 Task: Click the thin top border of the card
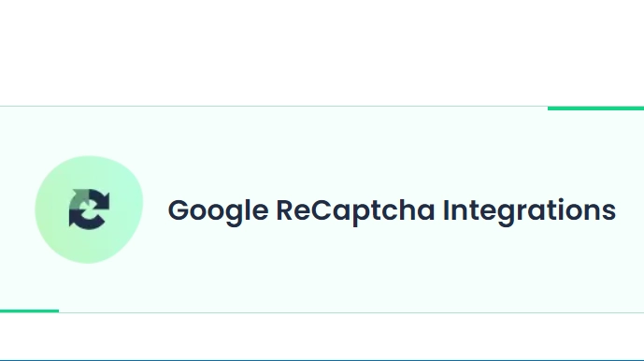274,106
